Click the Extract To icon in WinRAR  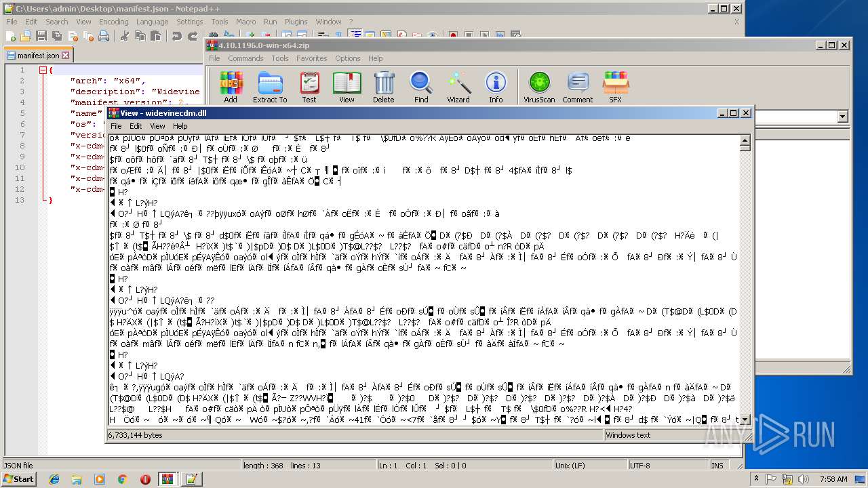tap(270, 87)
